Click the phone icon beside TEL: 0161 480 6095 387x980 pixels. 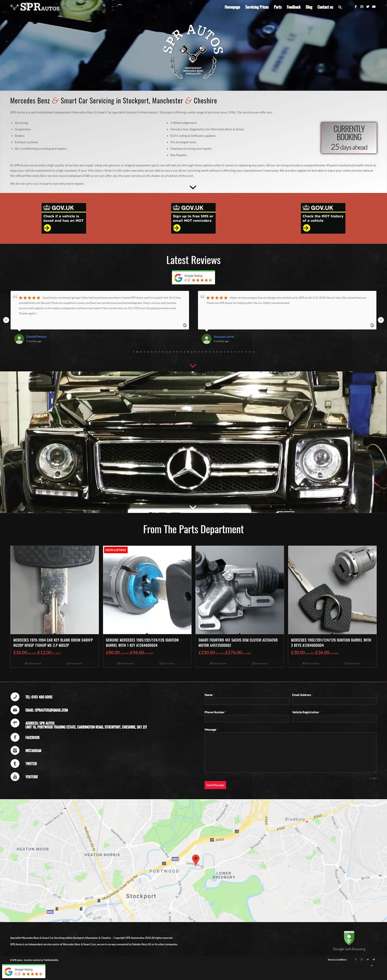[x=15, y=697]
